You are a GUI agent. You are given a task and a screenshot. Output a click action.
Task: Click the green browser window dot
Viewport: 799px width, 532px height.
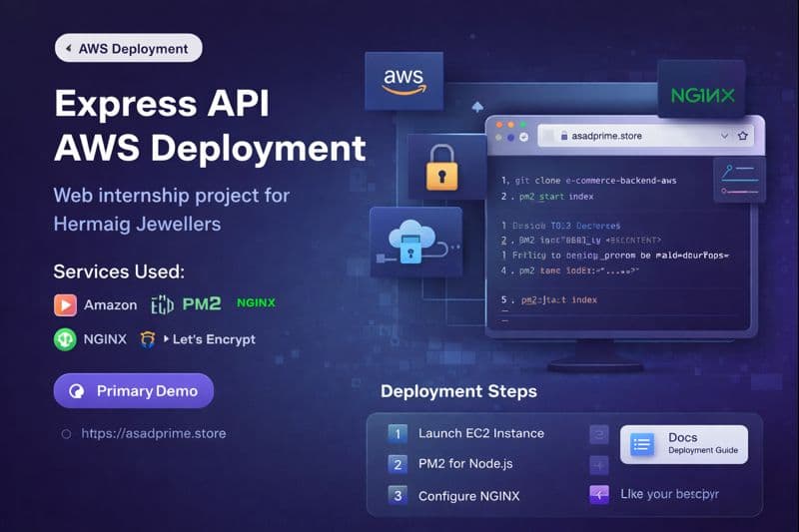(x=523, y=125)
